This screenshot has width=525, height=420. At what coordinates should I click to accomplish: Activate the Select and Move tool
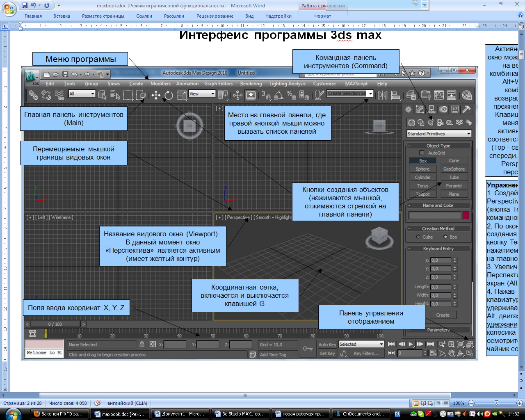point(156,95)
